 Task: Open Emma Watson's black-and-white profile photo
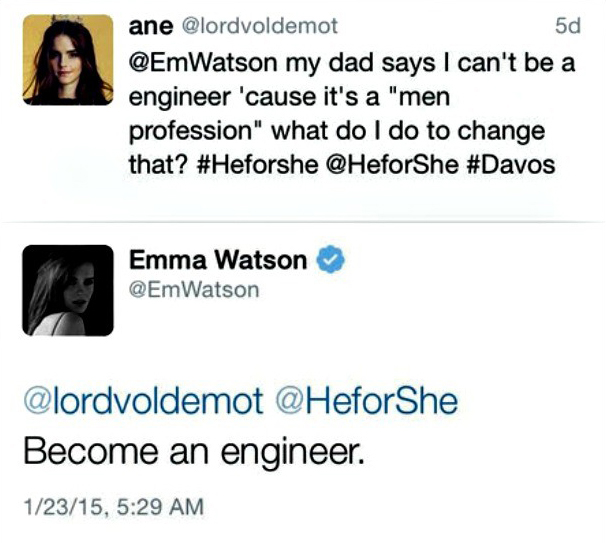pyautogui.click(x=68, y=290)
